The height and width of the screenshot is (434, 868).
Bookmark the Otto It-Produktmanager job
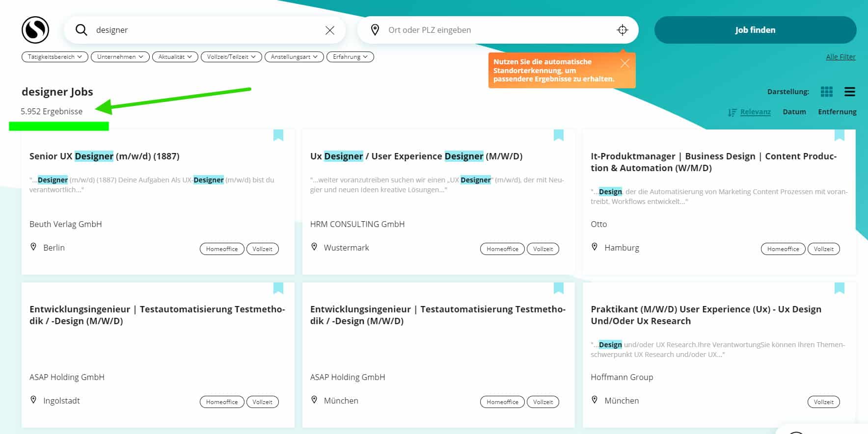[840, 135]
